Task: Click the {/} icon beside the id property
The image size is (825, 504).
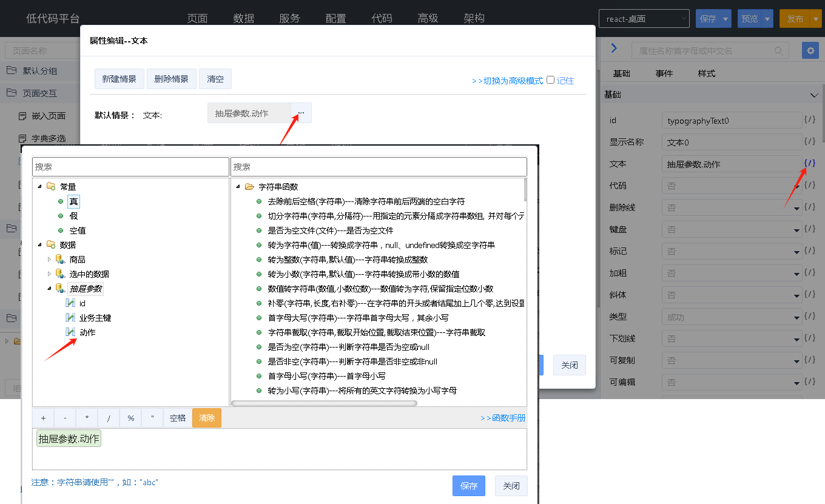Action: point(809,119)
